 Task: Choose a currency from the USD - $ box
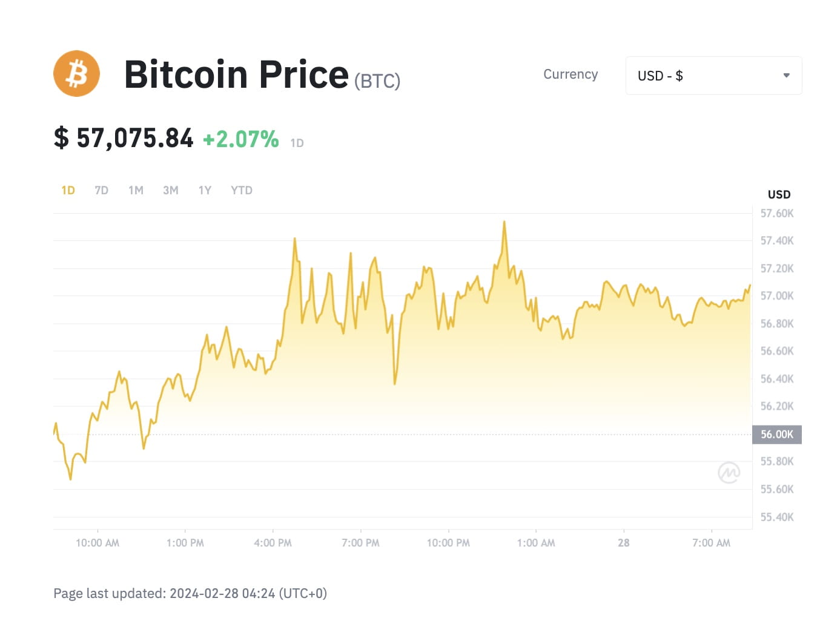[x=713, y=75]
